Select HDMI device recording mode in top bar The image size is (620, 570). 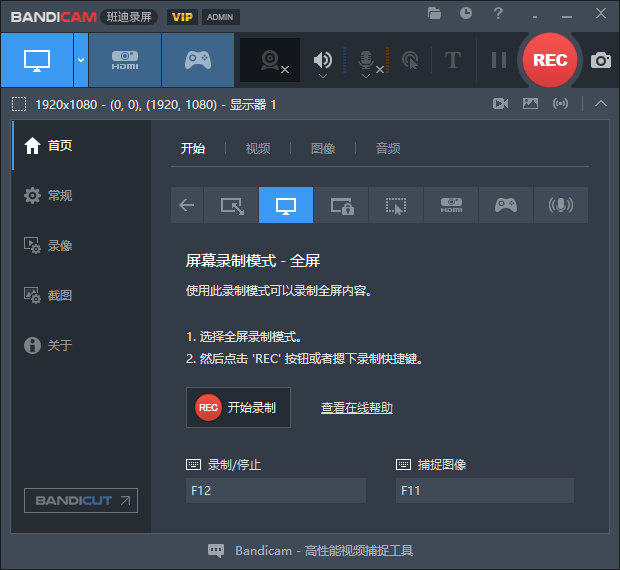coord(125,60)
